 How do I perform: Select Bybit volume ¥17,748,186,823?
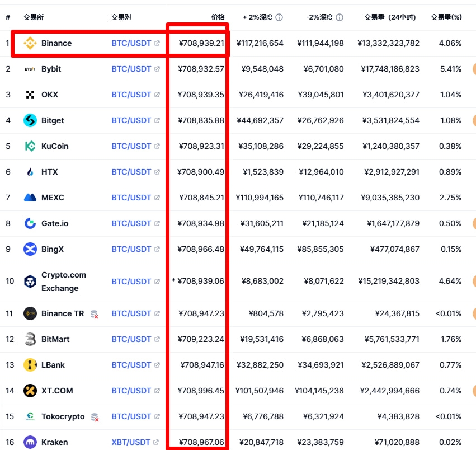point(390,69)
